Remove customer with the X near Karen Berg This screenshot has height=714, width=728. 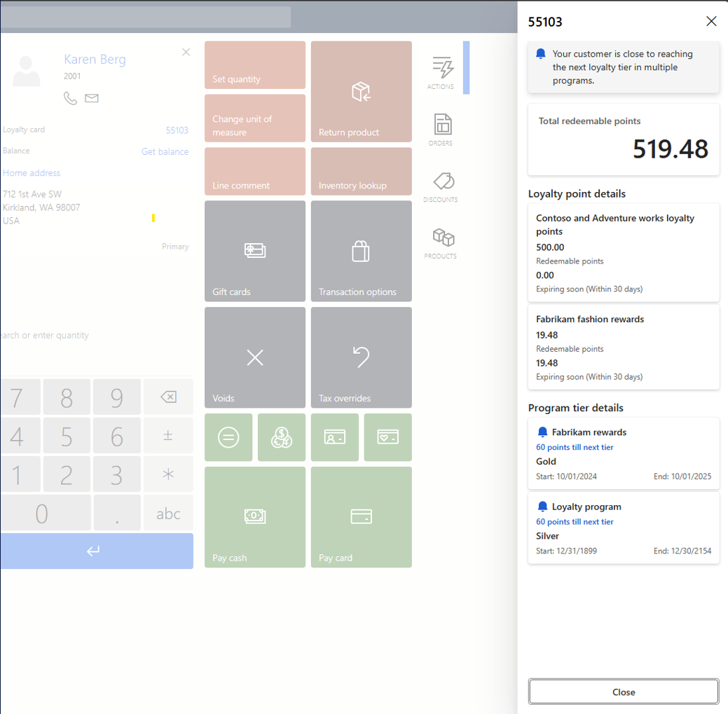[186, 52]
